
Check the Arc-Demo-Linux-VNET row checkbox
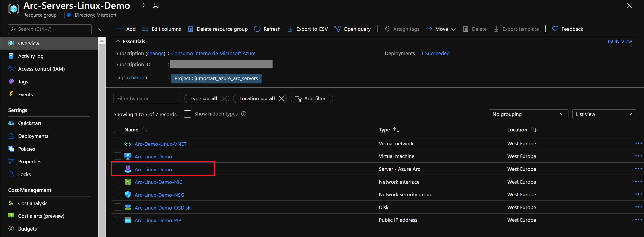117,144
